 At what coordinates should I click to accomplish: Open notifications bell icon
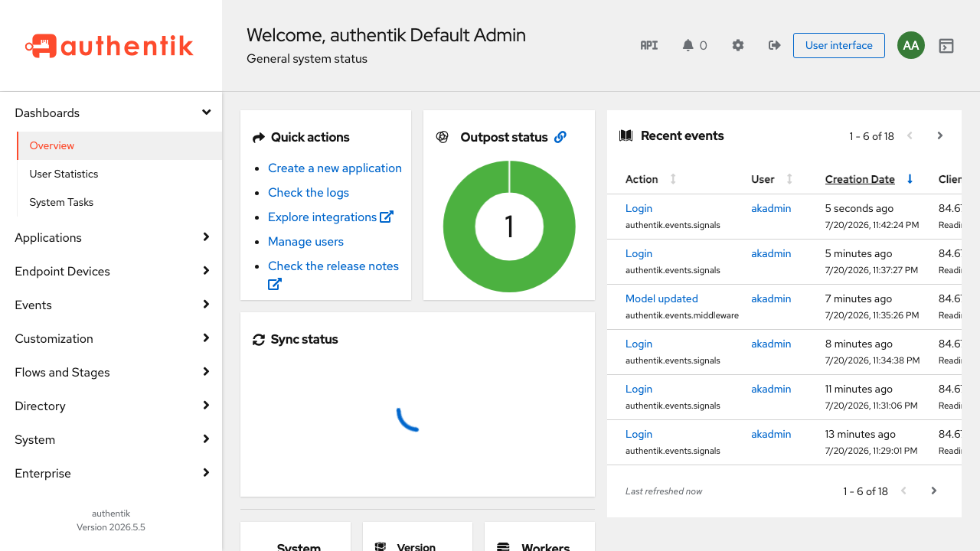(x=688, y=45)
